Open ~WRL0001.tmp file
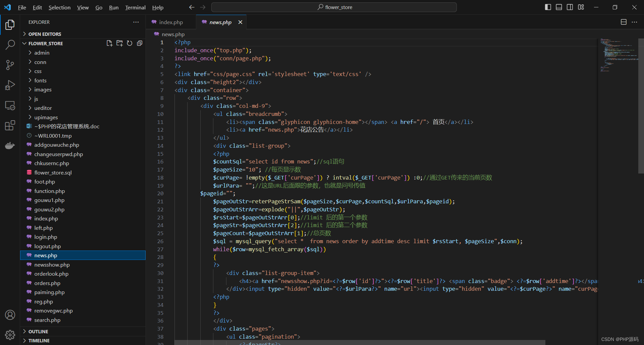 pyautogui.click(x=83, y=136)
